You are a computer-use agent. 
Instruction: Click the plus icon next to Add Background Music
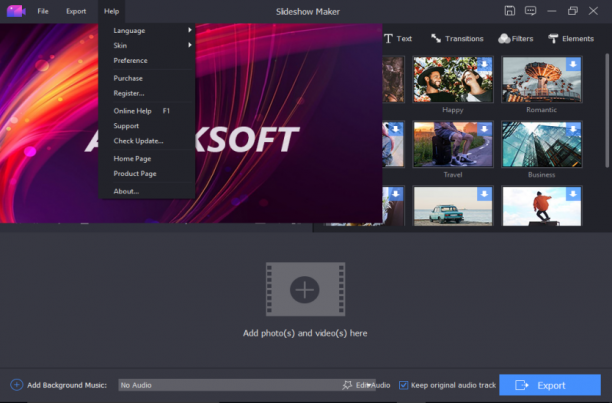(x=16, y=385)
